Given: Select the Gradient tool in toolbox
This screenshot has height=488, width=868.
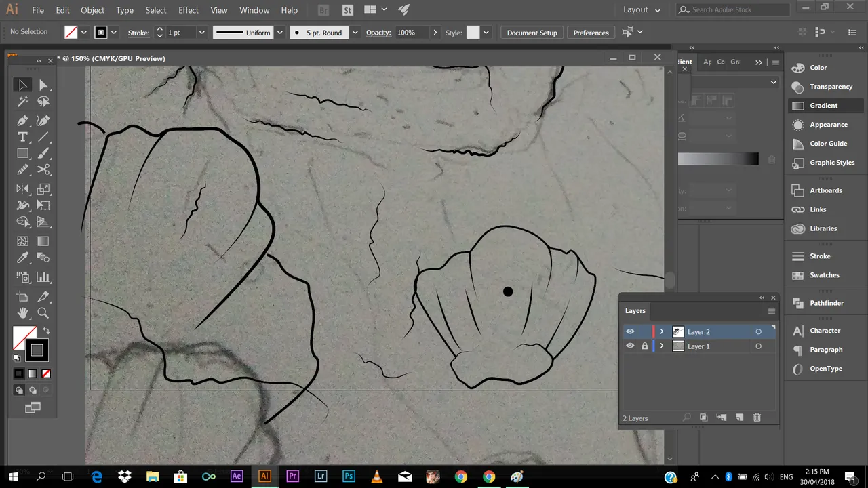Looking at the screenshot, I should 43,241.
